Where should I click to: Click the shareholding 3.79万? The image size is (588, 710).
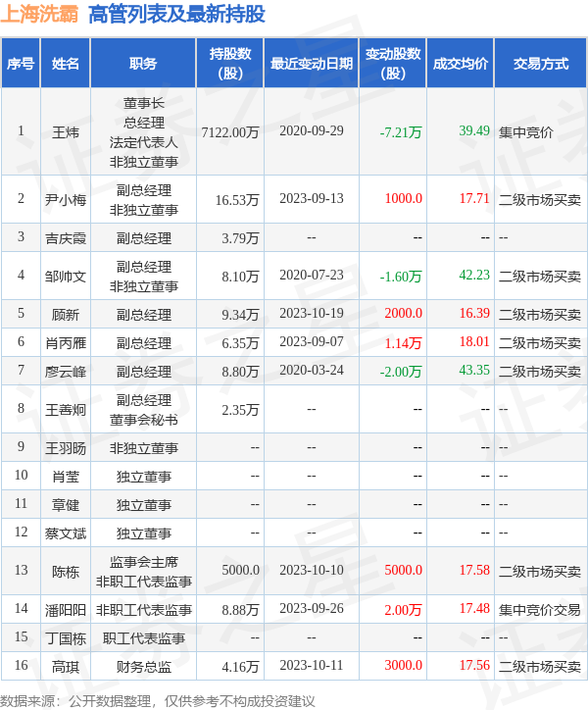pos(240,238)
